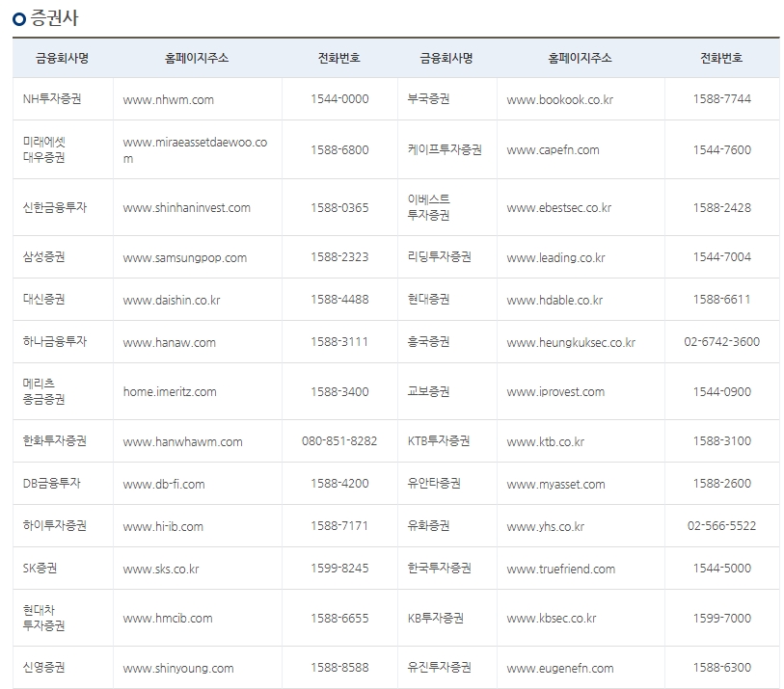Image resolution: width=784 pixels, height=689 pixels.
Task: Click the phone number 02-6742-3600
Action: point(722,342)
